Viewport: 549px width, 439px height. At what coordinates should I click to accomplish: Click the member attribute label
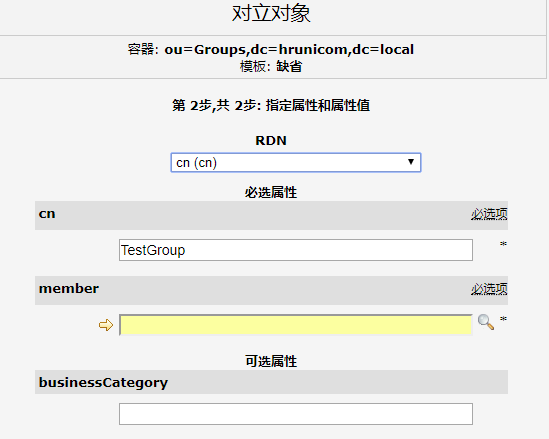coord(69,289)
